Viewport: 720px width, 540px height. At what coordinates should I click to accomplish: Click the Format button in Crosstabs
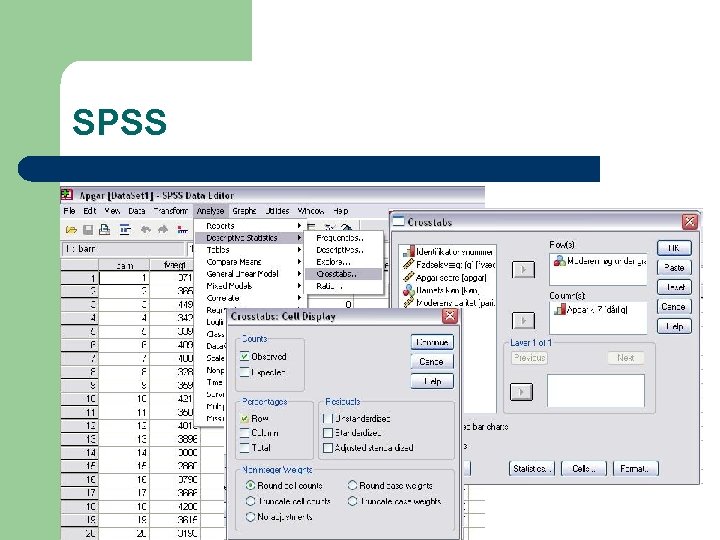click(636, 468)
